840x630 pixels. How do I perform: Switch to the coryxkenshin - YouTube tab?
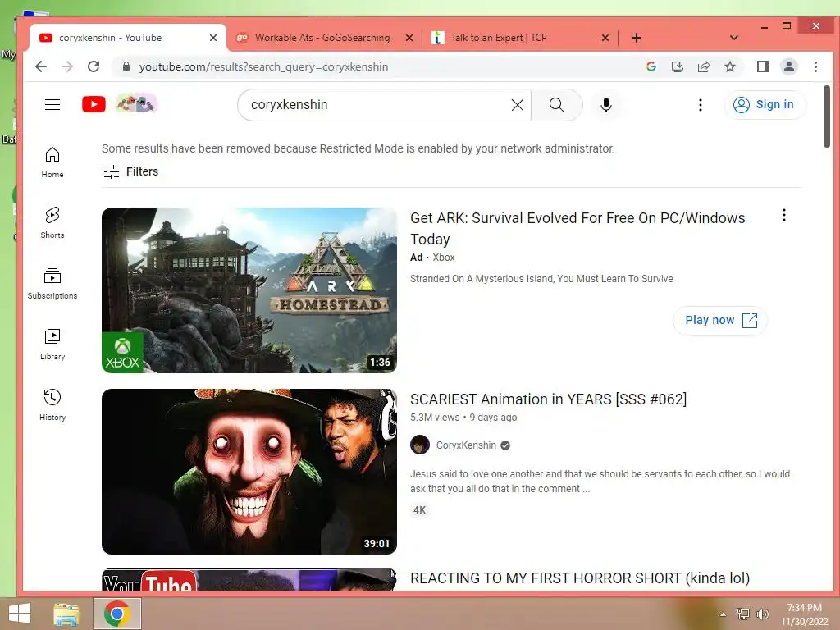(x=129, y=38)
